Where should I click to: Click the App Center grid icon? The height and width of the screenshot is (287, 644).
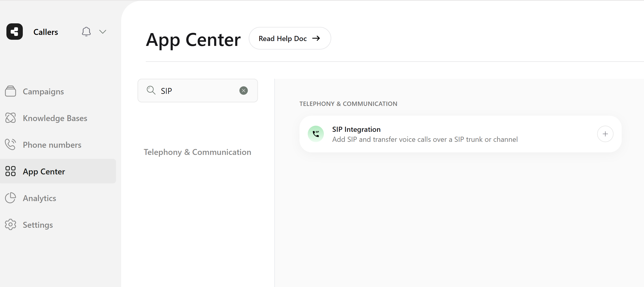[x=11, y=171]
